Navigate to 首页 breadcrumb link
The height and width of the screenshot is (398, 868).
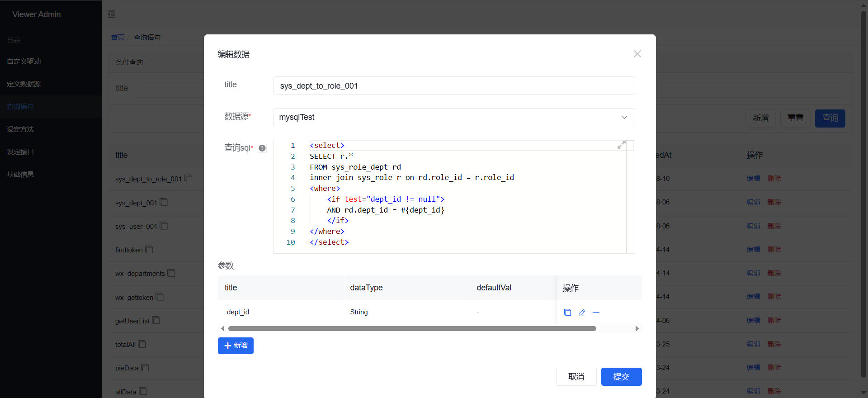click(118, 38)
